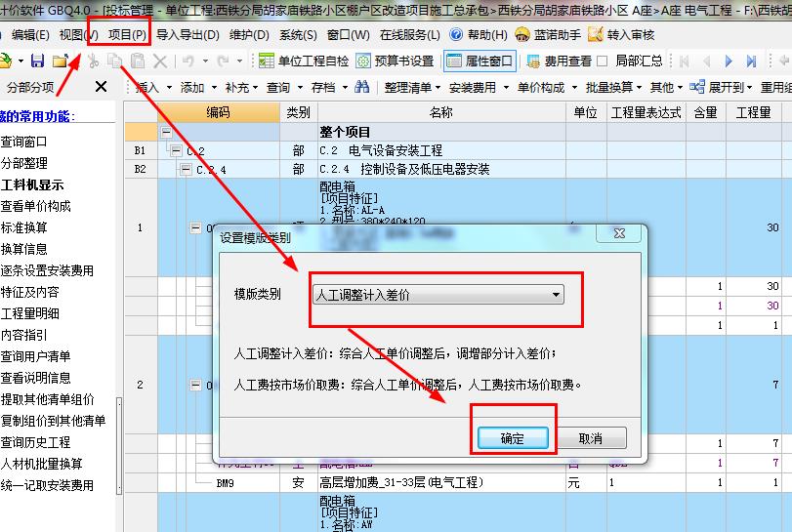Click the binoculars find icon
The image size is (792, 532).
click(362, 87)
